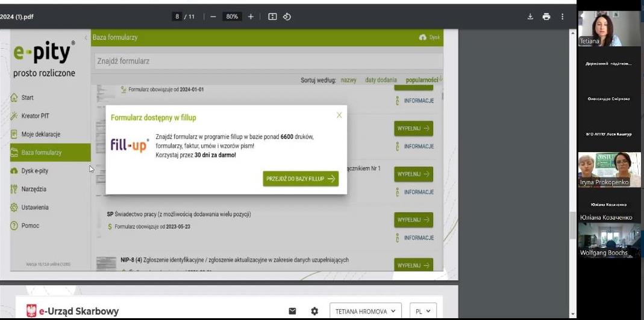Screen dimensions: 644x320
Task: Focus the Znajdź formularz search field
Action: tap(268, 61)
